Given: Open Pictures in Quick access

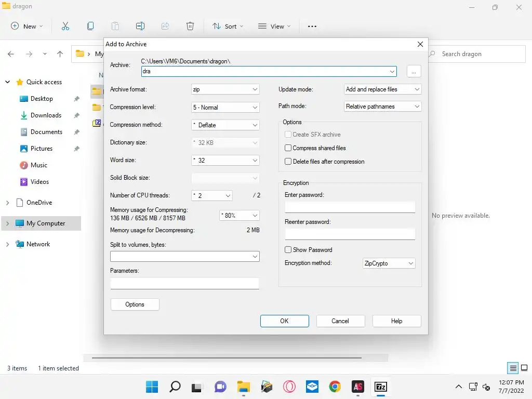Looking at the screenshot, I should click(x=42, y=149).
